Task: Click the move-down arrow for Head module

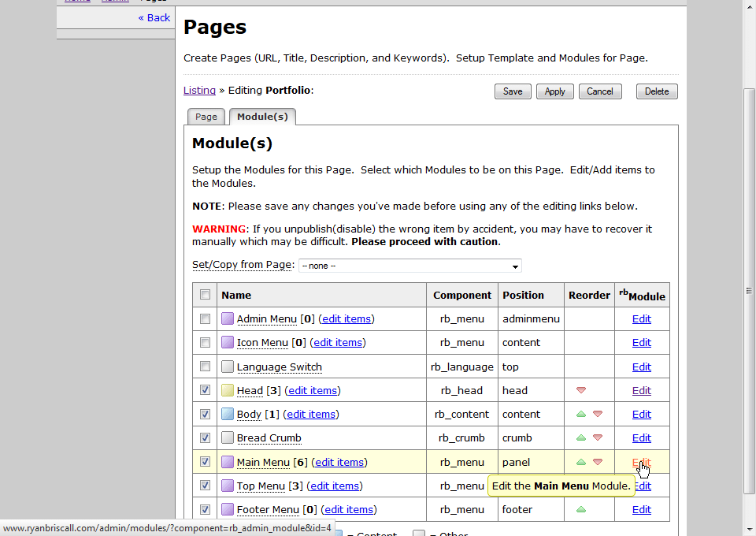Action: 581,390
